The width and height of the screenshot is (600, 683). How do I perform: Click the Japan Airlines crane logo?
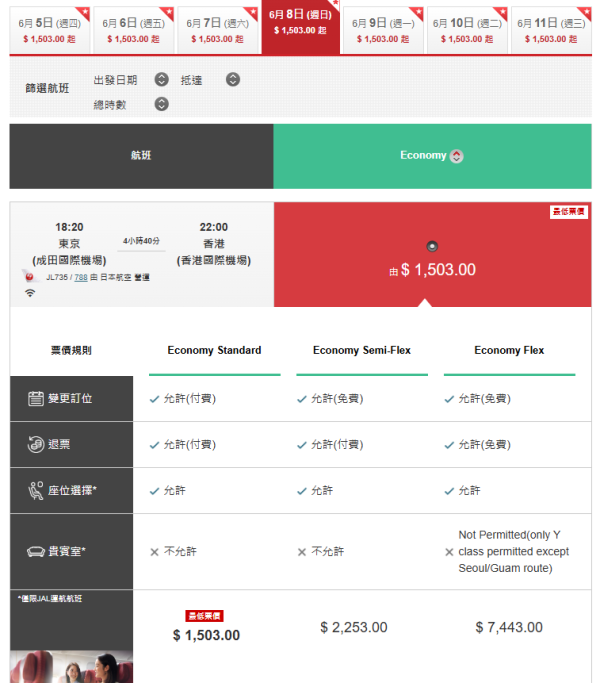point(29,277)
